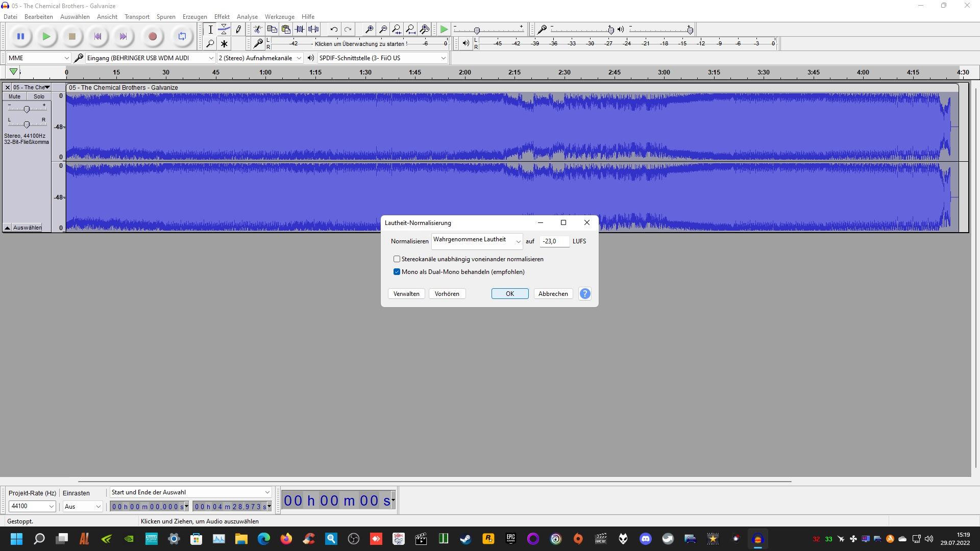Image resolution: width=980 pixels, height=551 pixels.
Task: Enable independent stereo channel normalization checkbox
Action: pyautogui.click(x=397, y=259)
